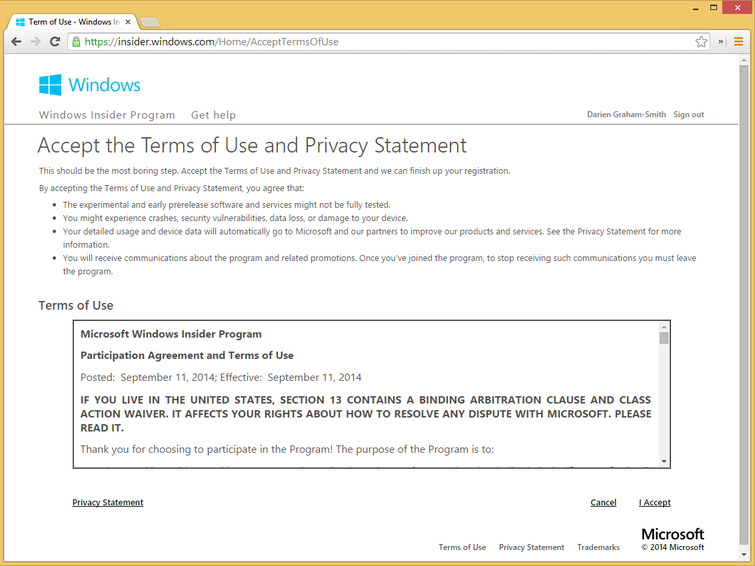Click the green padlock security icon
Viewport: 755px width, 566px height.
(x=76, y=42)
